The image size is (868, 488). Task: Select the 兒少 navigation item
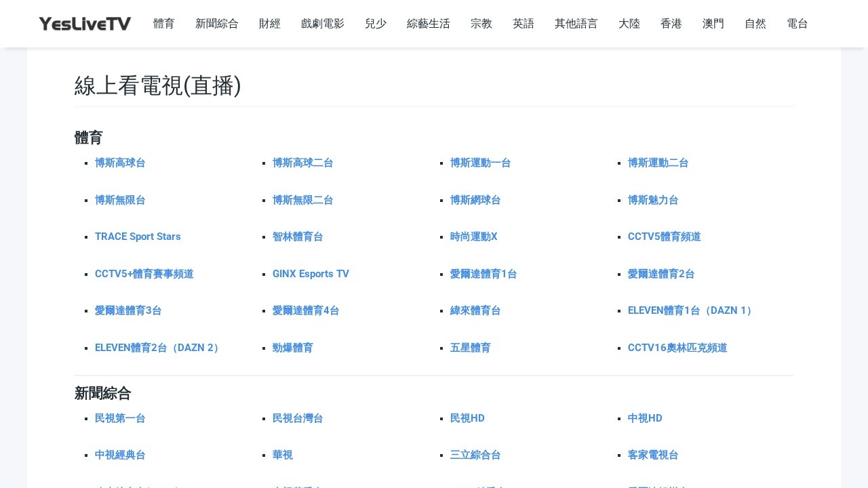pyautogui.click(x=376, y=24)
